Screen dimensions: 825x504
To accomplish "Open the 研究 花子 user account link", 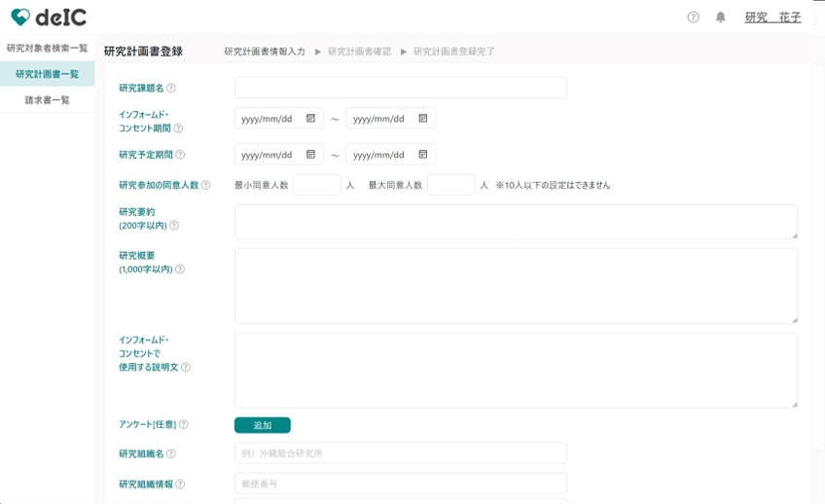I will 772,18.
